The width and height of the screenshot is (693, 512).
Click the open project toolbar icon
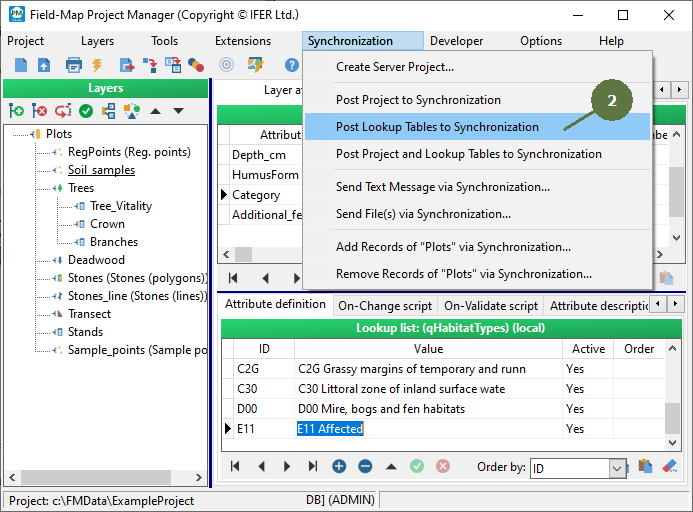click(x=44, y=65)
